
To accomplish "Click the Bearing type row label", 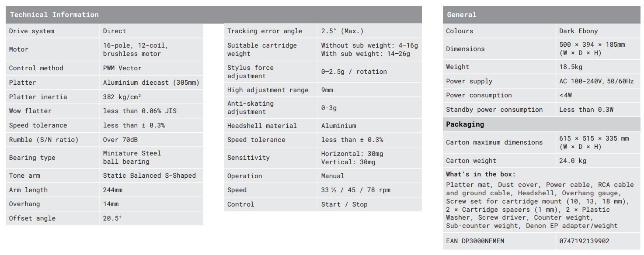I will coord(32,158).
